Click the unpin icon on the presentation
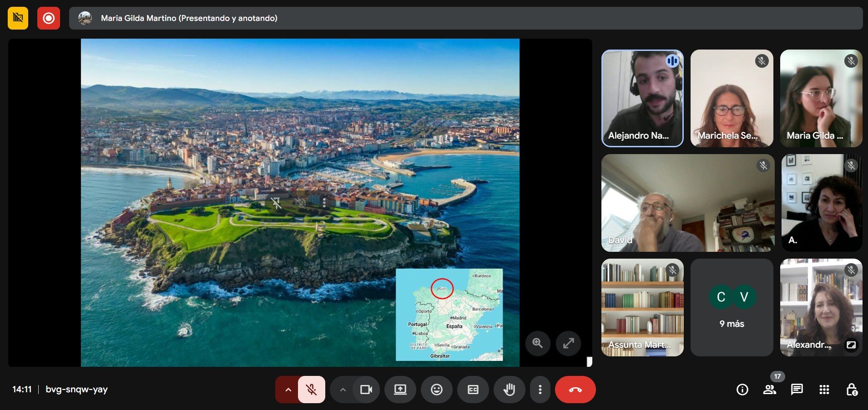The height and width of the screenshot is (410, 868). click(276, 203)
